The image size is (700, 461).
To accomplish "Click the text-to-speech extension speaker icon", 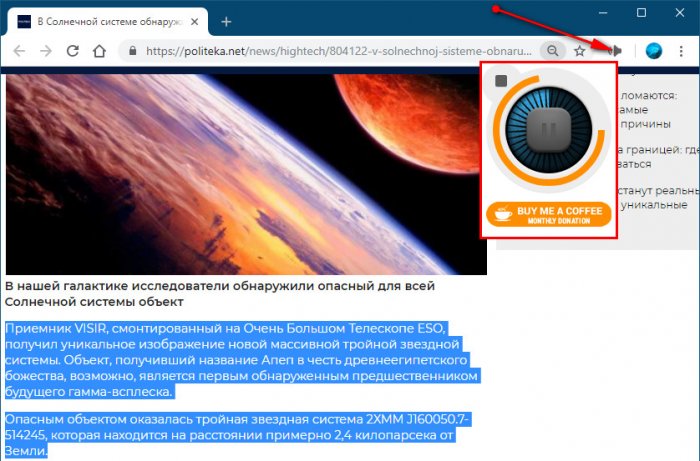I will 615,50.
